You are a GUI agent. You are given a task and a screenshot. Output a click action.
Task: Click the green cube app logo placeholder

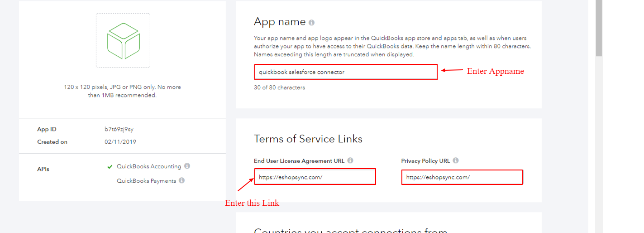pyautogui.click(x=123, y=40)
